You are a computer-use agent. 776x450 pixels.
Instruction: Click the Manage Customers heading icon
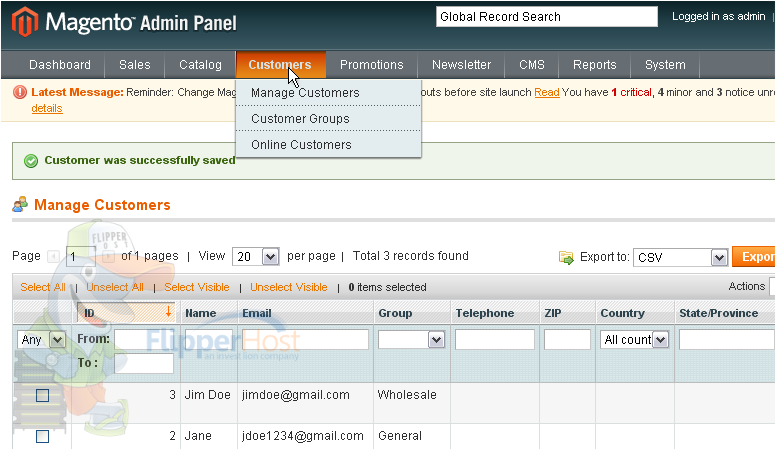coord(20,204)
